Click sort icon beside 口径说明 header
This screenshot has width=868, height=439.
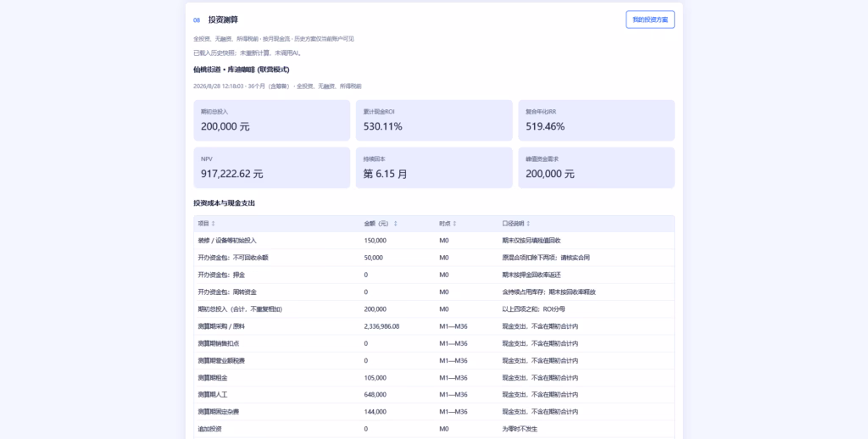click(x=528, y=224)
